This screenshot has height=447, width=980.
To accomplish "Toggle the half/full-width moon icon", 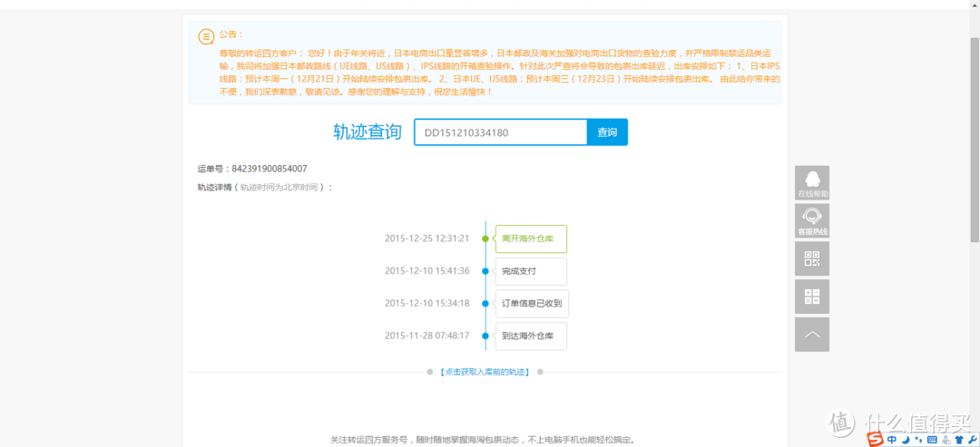I will pyautogui.click(x=906, y=440).
